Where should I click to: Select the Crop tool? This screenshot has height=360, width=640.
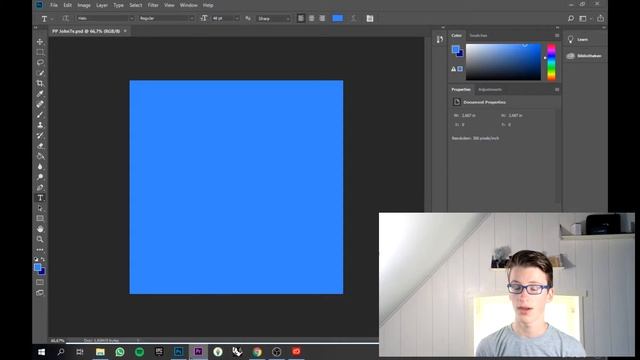click(x=40, y=83)
